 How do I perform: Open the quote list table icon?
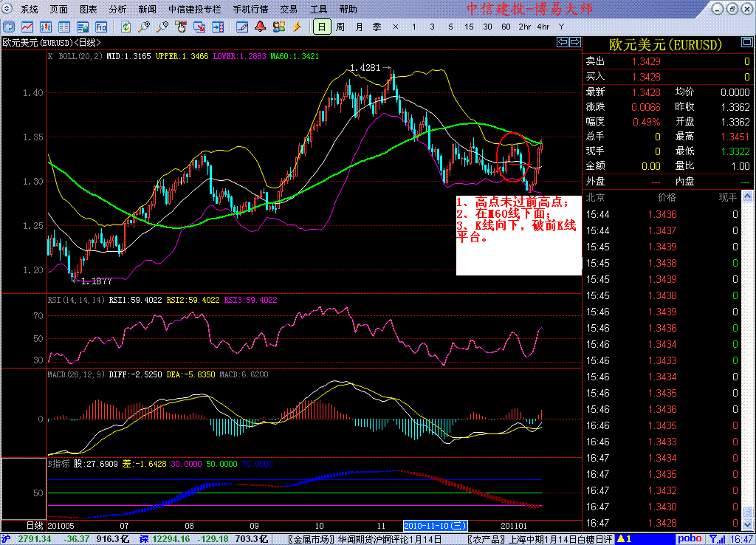tap(64, 27)
